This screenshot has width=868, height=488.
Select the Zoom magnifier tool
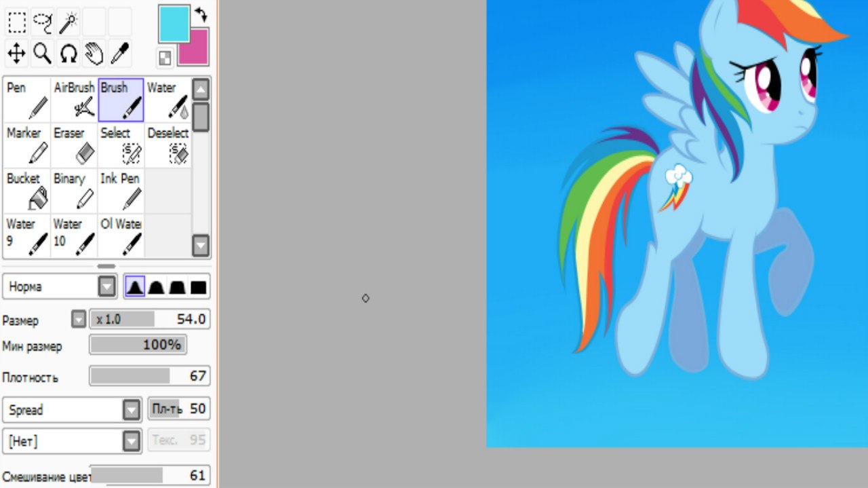click(42, 53)
